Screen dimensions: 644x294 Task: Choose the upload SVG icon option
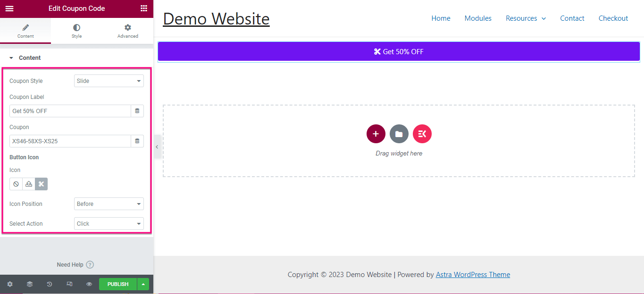[x=29, y=184]
